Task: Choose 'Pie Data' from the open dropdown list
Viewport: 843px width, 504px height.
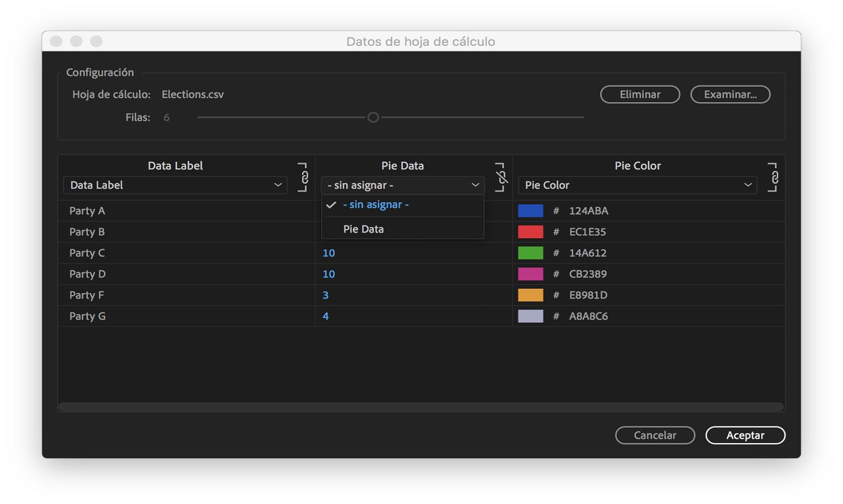Action: point(403,229)
